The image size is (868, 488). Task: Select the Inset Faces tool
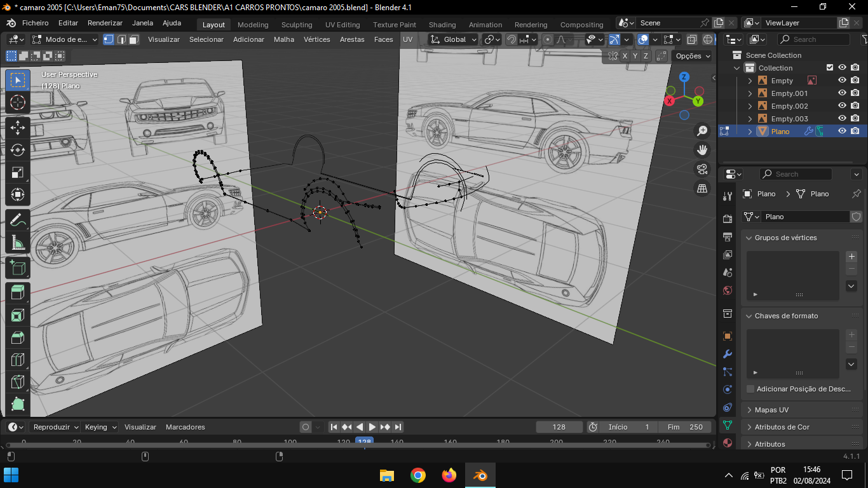(x=18, y=315)
